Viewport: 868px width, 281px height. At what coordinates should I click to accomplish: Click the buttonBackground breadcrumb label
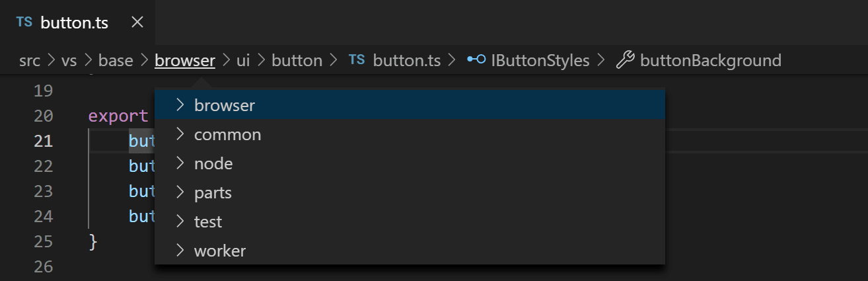point(711,61)
